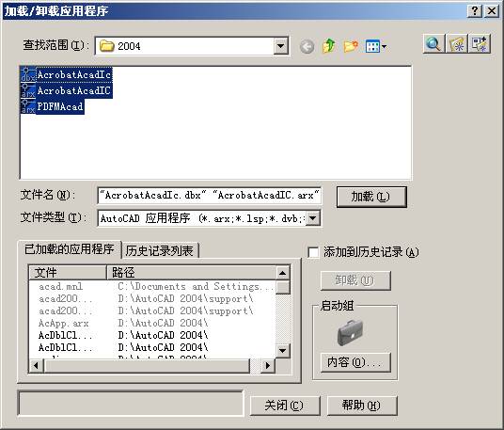
Task: Create a new folder
Action: tap(351, 46)
